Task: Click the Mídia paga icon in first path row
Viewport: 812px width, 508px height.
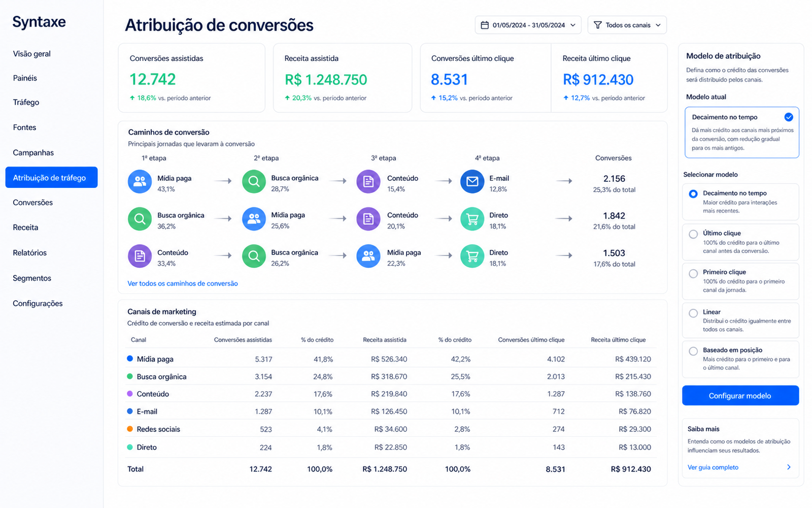Action: pos(140,181)
